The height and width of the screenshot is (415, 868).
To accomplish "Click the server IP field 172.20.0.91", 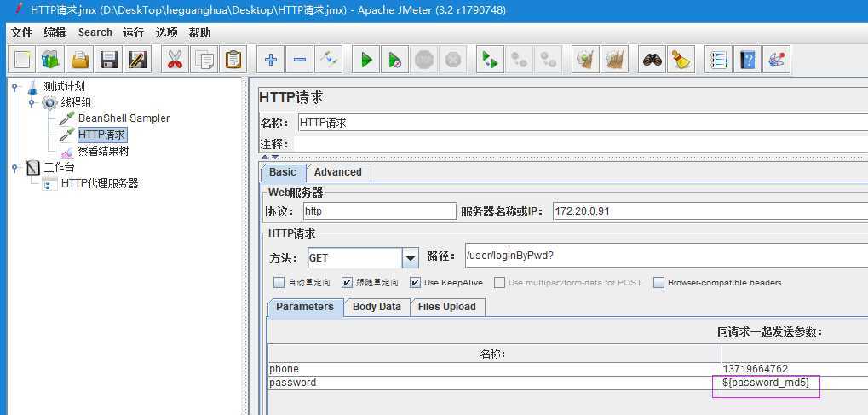I will pos(710,211).
